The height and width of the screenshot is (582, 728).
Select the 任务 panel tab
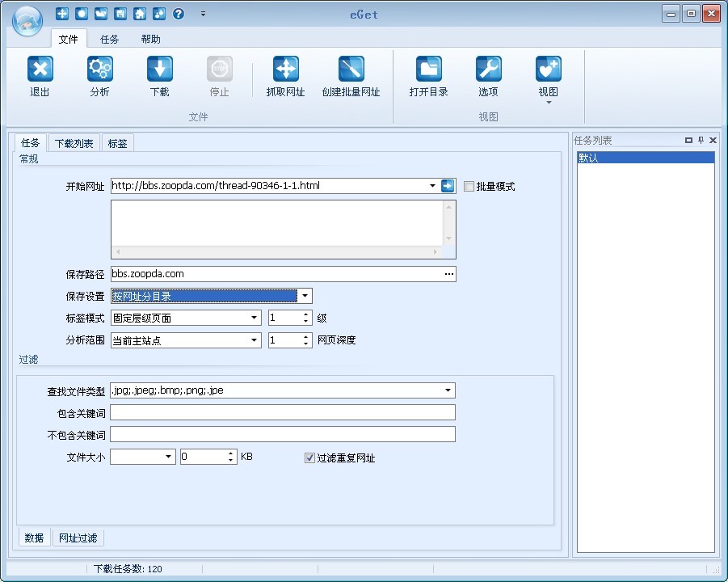31,142
